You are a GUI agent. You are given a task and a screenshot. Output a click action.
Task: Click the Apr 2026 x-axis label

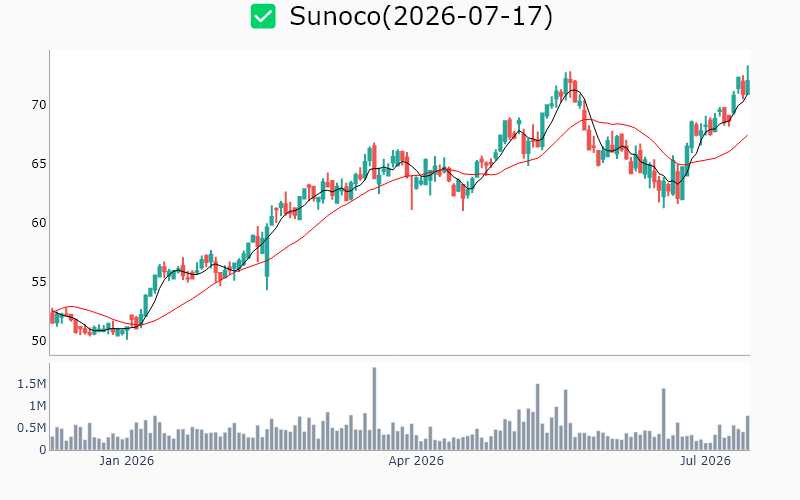coord(416,461)
